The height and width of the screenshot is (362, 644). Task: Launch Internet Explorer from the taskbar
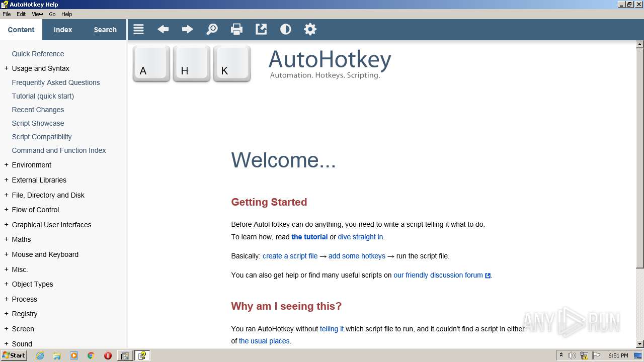click(x=40, y=355)
